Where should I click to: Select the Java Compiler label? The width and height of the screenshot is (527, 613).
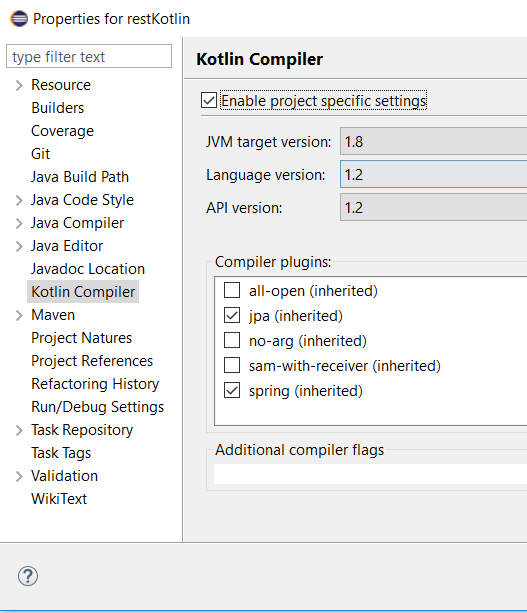click(x=77, y=223)
